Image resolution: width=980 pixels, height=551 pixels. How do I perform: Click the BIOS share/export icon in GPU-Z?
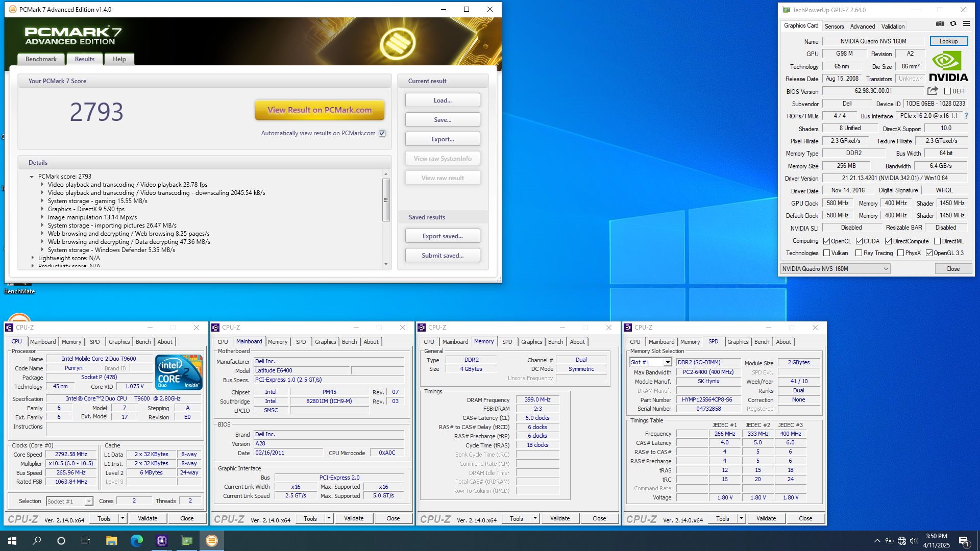(x=933, y=91)
